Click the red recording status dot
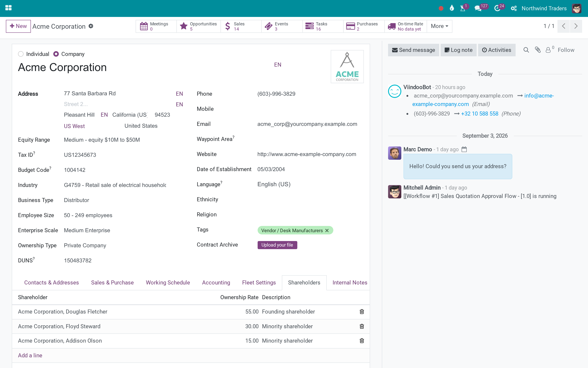Screen dimensions: 588x368 tap(441, 8)
